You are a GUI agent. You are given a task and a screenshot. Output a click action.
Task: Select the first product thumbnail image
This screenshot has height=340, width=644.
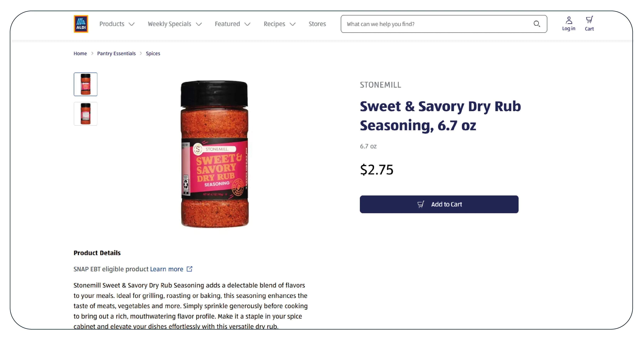[86, 84]
